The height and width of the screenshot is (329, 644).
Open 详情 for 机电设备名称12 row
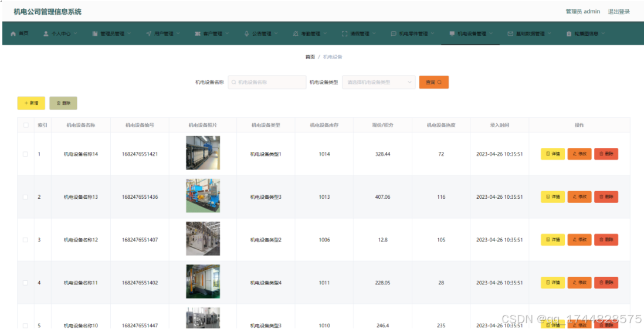[553, 240]
